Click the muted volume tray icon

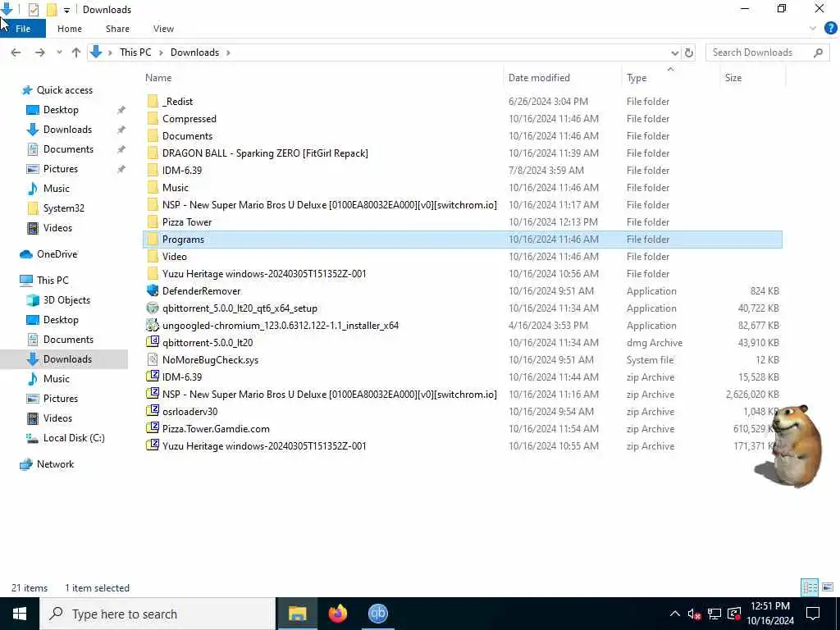tap(694, 614)
